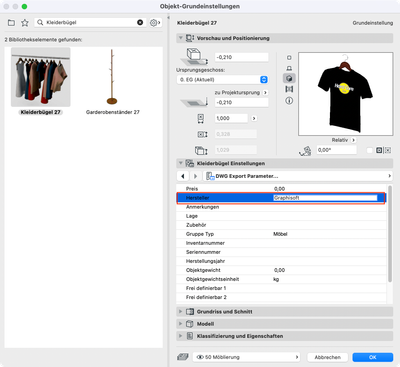Viewport: 400px width, 367px height.
Task: Select the Garderobenständer 27 thumbnail
Action: point(112,77)
